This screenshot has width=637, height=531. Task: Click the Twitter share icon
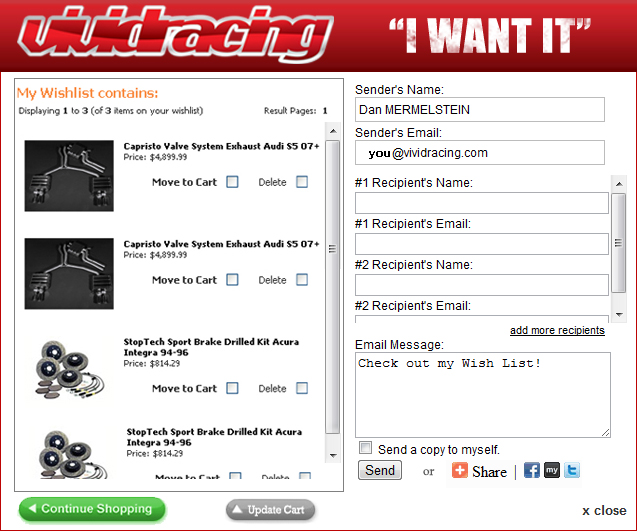tap(572, 470)
